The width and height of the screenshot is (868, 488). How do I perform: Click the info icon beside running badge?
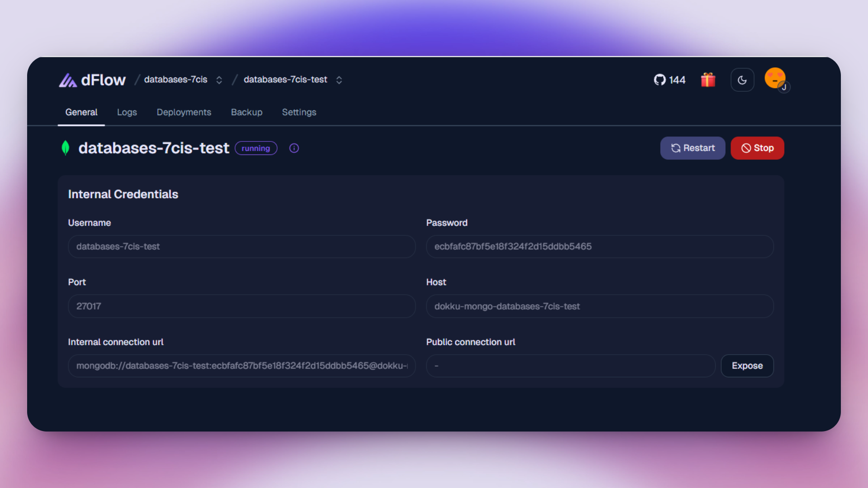pyautogui.click(x=294, y=148)
